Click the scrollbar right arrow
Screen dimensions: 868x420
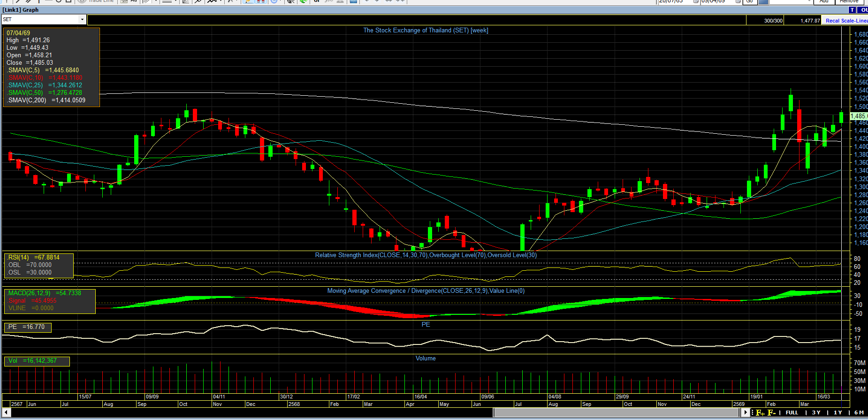tap(746, 412)
